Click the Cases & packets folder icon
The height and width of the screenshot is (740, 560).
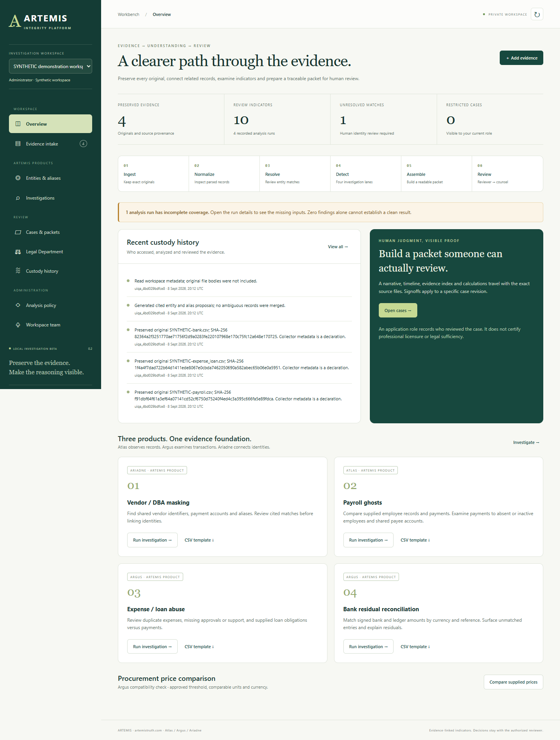pyautogui.click(x=18, y=232)
